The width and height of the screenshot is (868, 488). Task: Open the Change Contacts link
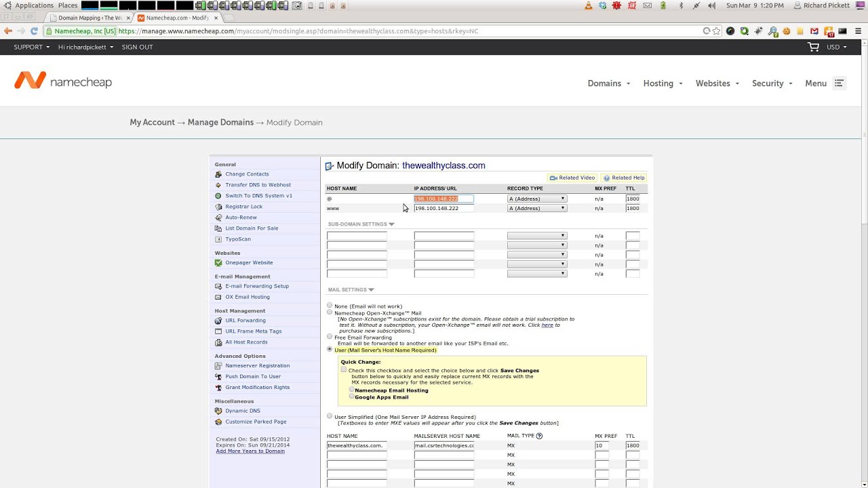click(247, 174)
